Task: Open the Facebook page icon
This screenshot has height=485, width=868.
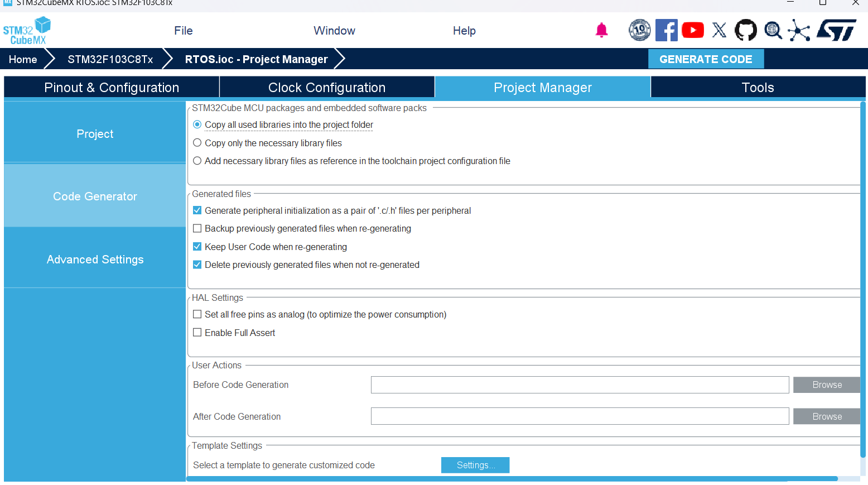Action: click(666, 30)
